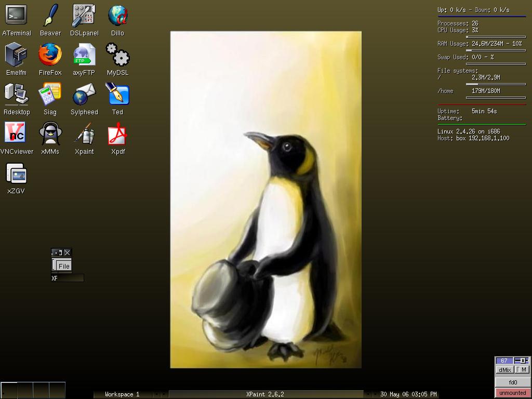Click the Linux 2.4.26 on i686 text
The height and width of the screenshot is (399, 532).
pyautogui.click(x=469, y=131)
